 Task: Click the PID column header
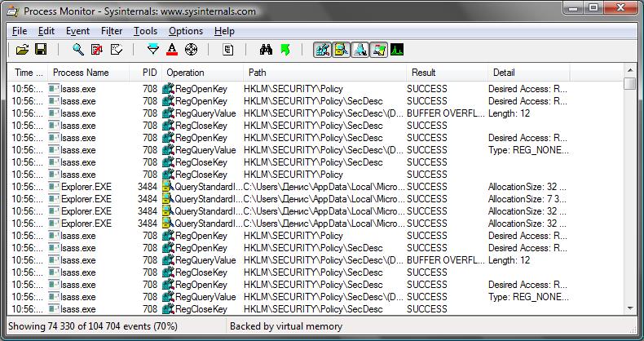pyautogui.click(x=146, y=73)
